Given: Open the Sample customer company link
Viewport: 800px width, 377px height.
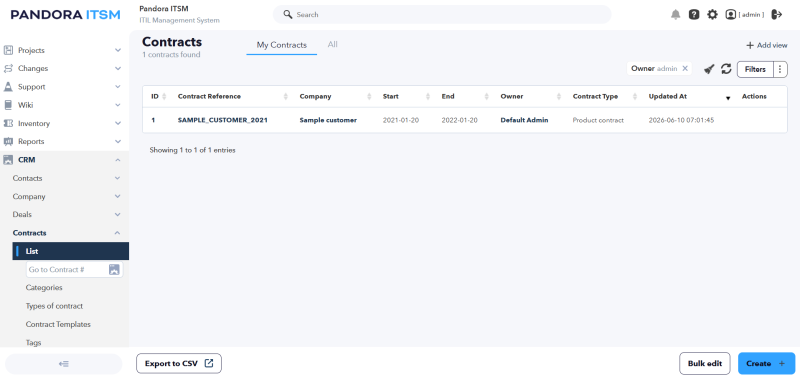Looking at the screenshot, I should point(328,120).
